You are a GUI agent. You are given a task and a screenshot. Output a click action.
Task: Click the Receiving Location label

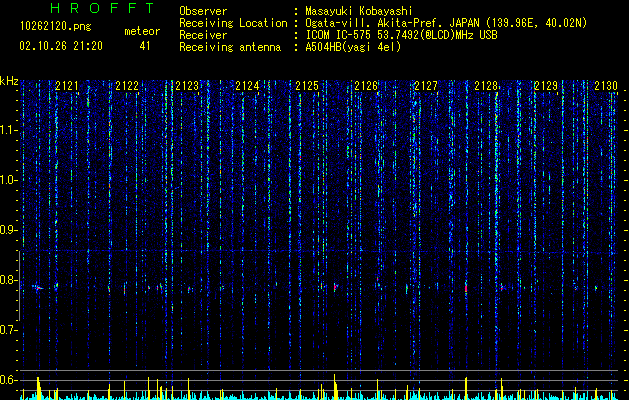pos(233,24)
